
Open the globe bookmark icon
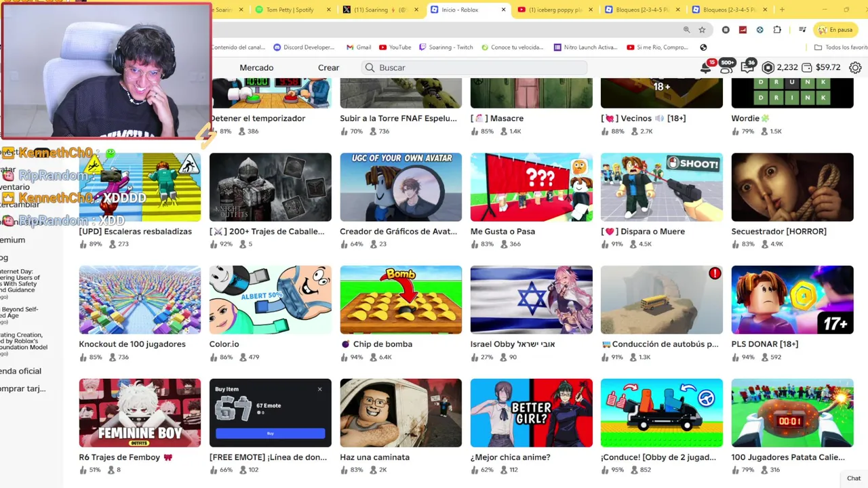tap(703, 47)
